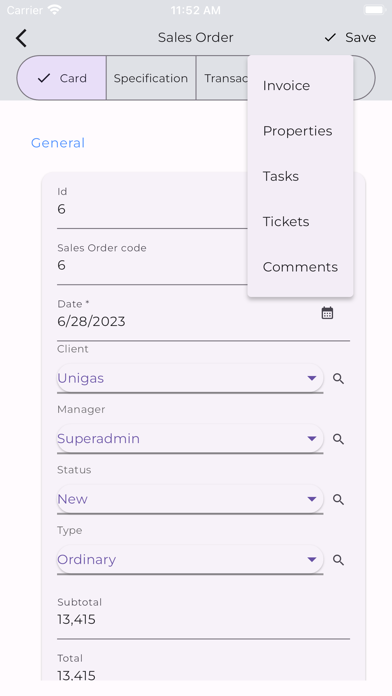Select the Card tab

tap(62, 78)
